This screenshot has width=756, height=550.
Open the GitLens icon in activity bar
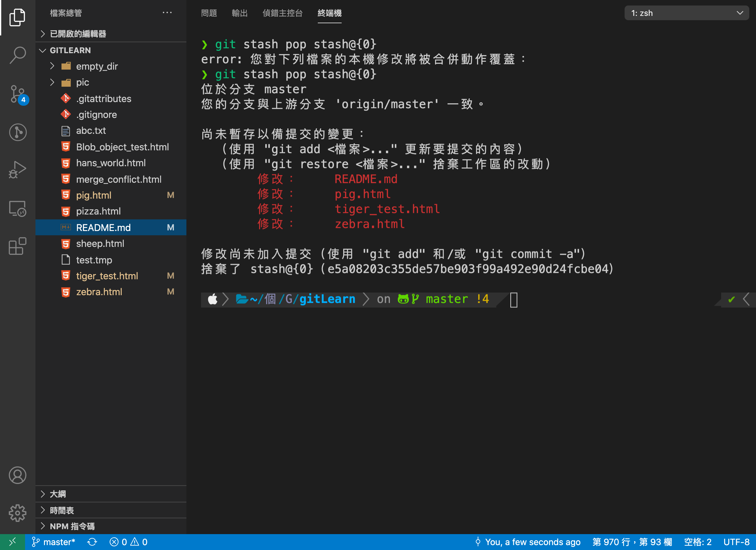pyautogui.click(x=17, y=132)
